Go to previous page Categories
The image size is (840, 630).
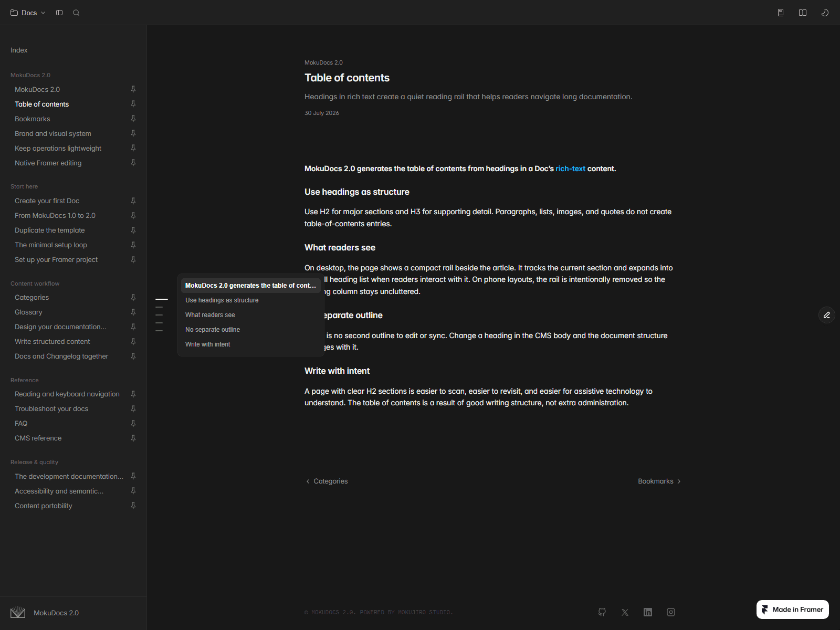point(327,481)
